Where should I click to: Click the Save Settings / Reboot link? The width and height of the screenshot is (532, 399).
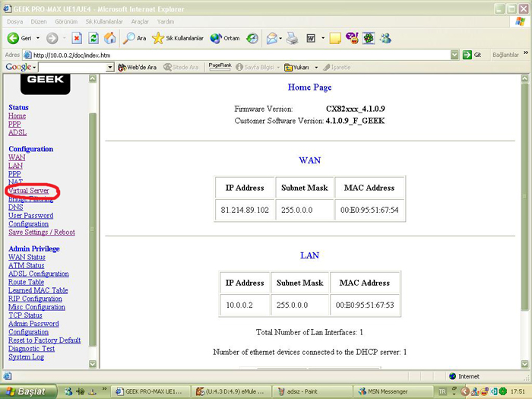click(x=42, y=232)
